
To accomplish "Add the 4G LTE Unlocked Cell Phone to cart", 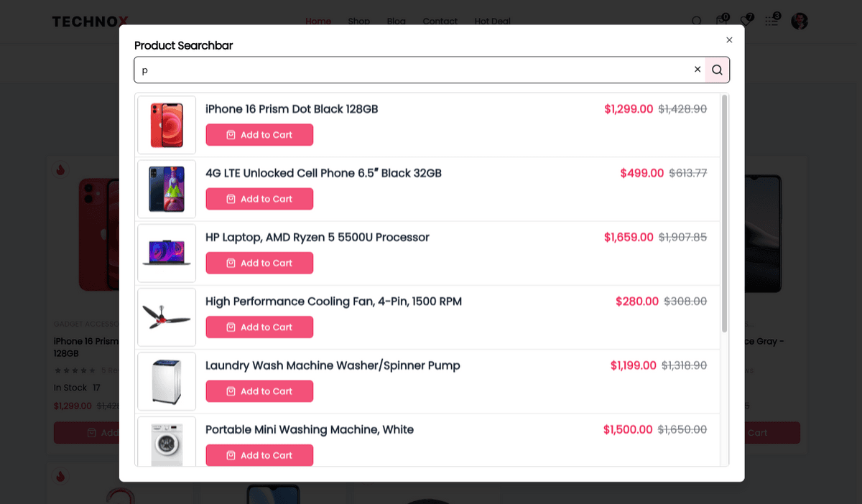I will (259, 199).
